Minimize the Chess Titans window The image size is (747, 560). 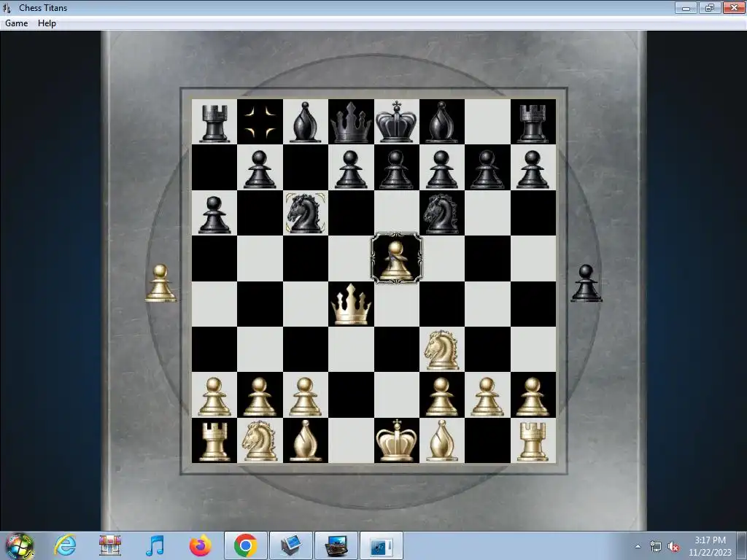coord(686,7)
